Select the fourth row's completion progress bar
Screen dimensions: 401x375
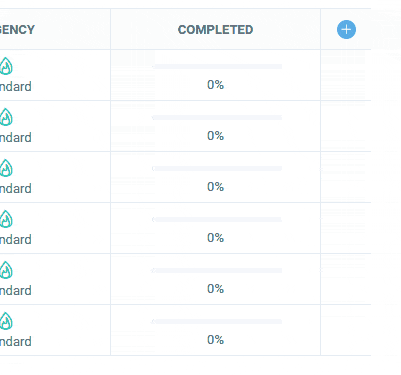click(217, 219)
